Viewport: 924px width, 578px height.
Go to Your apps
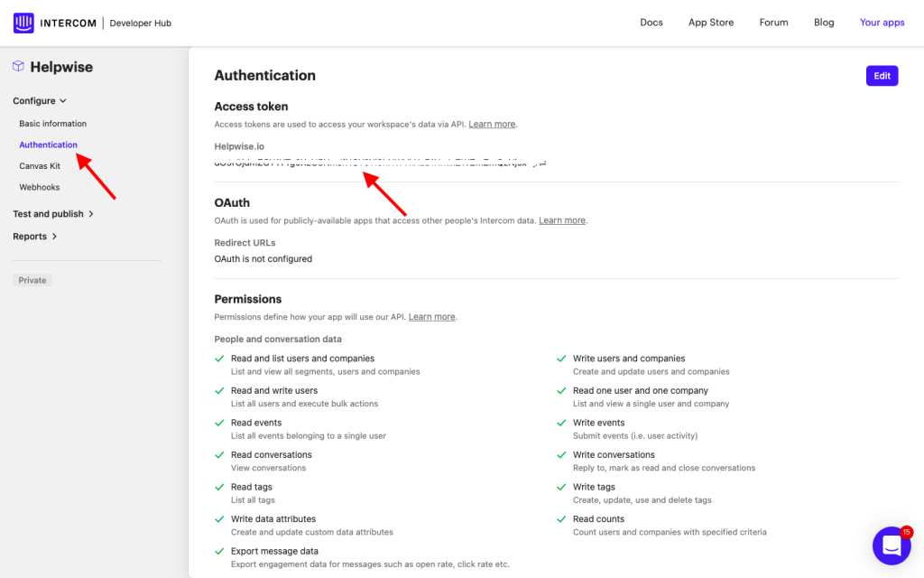[882, 23]
